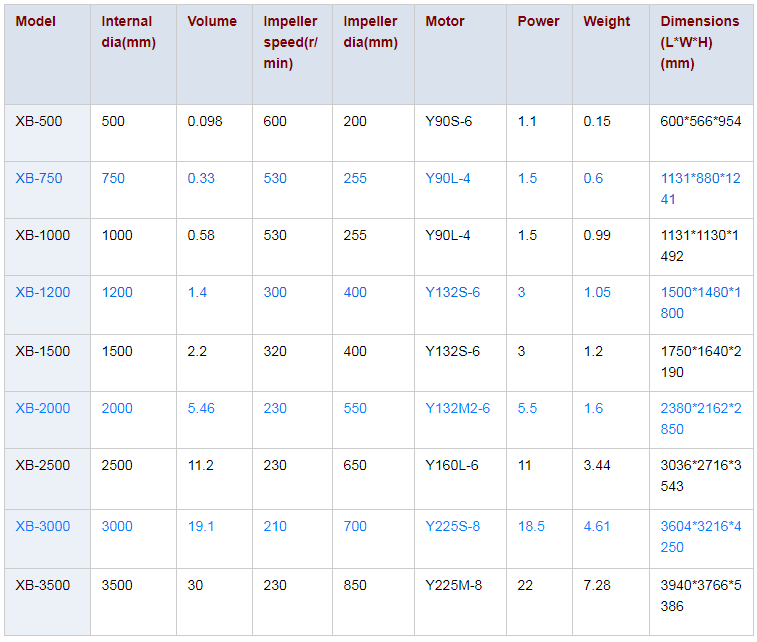Click weight value 1.05

(597, 292)
